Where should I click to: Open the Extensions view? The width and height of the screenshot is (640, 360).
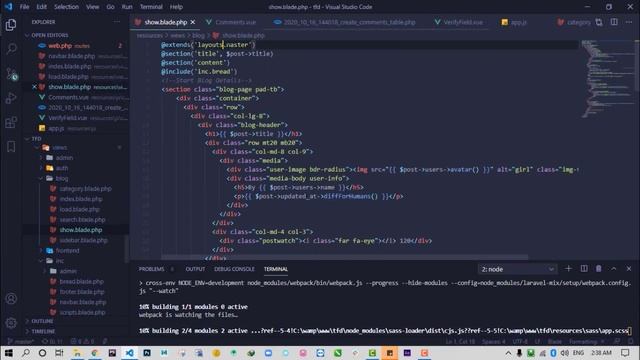pos(11,122)
